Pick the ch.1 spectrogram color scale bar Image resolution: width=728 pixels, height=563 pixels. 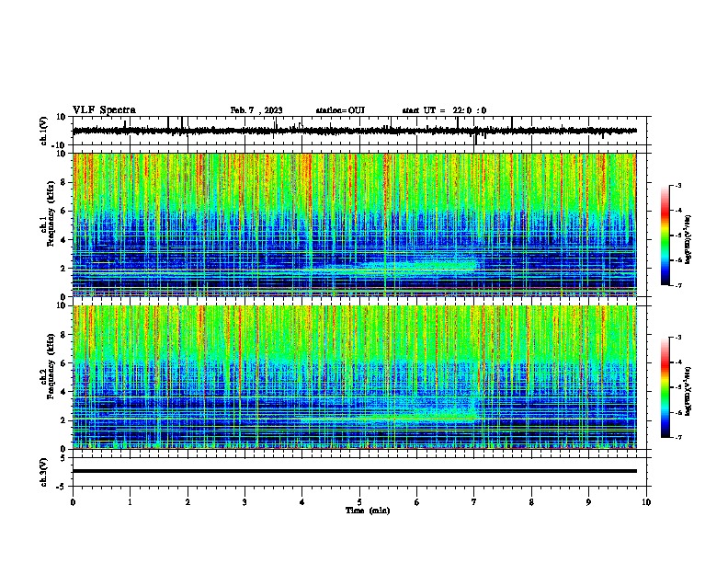coord(665,236)
